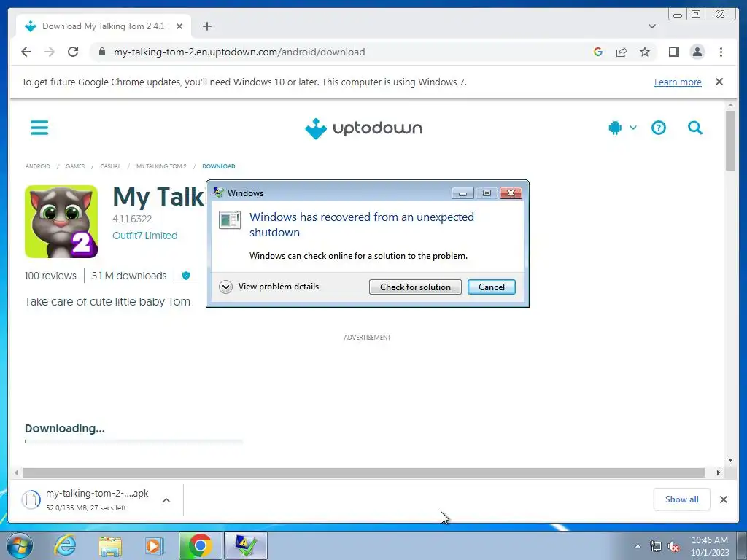The height and width of the screenshot is (560, 747).
Task: Go to CASUAL breadcrumb
Action: 110,166
